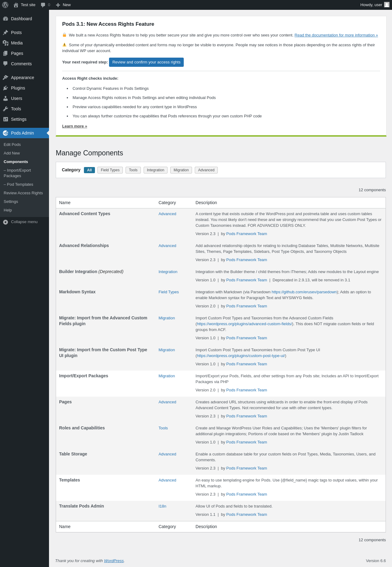
Task: Filter components by Migration category
Action: point(181,170)
